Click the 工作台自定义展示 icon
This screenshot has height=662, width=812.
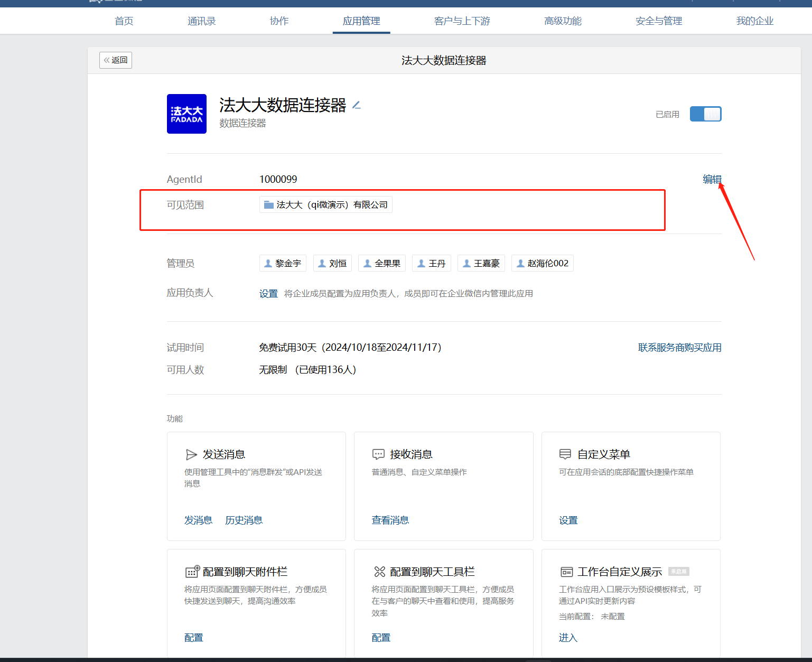pos(566,572)
